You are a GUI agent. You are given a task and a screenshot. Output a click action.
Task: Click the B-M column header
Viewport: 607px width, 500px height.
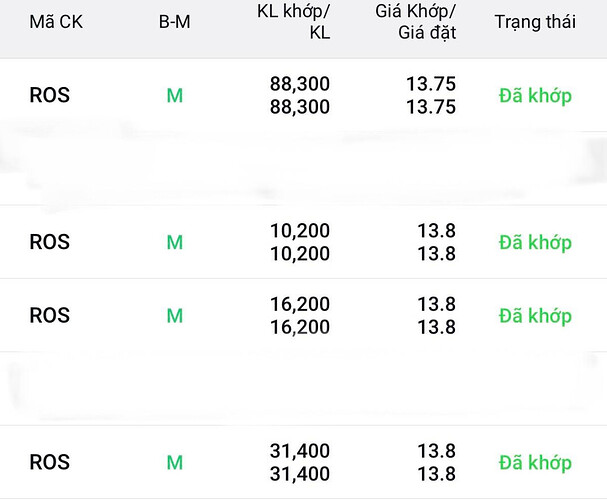(x=175, y=22)
